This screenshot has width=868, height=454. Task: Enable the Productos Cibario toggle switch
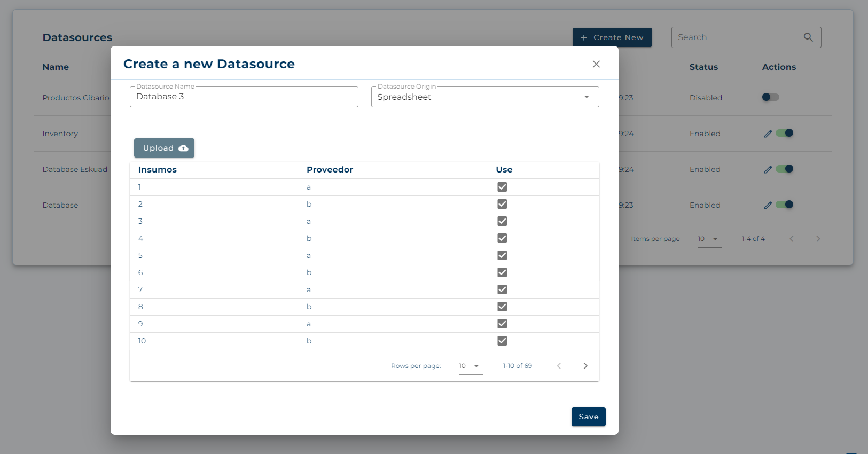coord(770,97)
